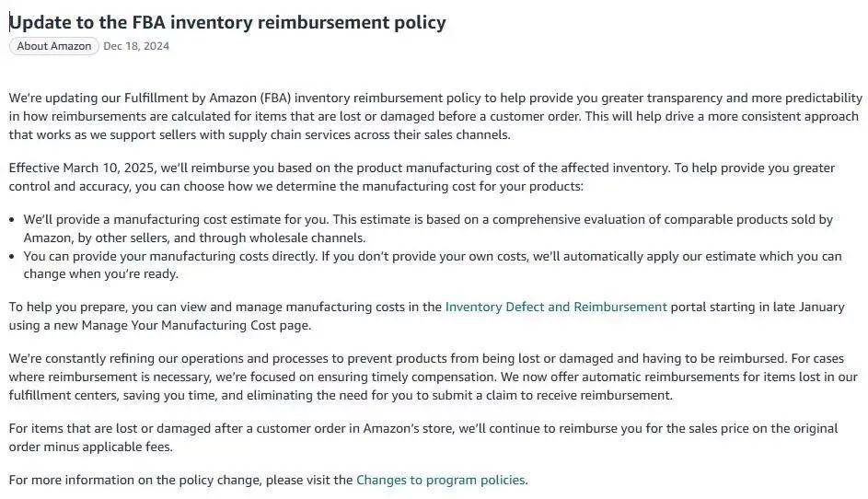Click the To help you prepare paragraph

(427, 316)
